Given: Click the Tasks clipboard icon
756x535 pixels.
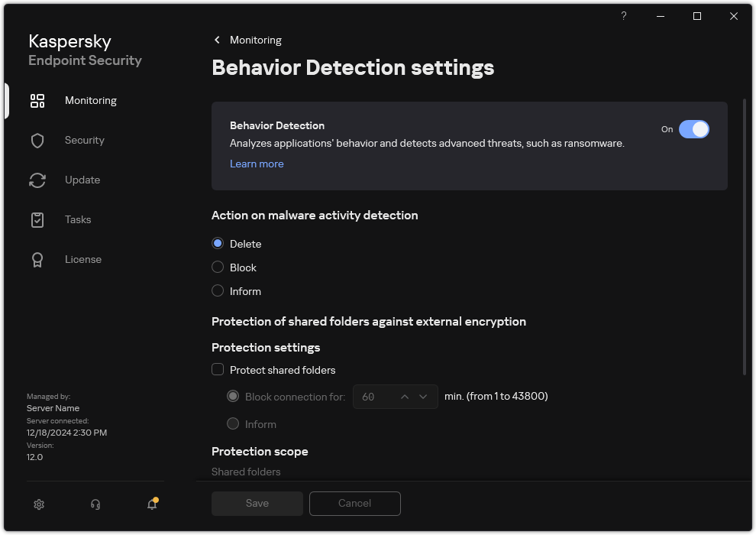Looking at the screenshot, I should (37, 219).
